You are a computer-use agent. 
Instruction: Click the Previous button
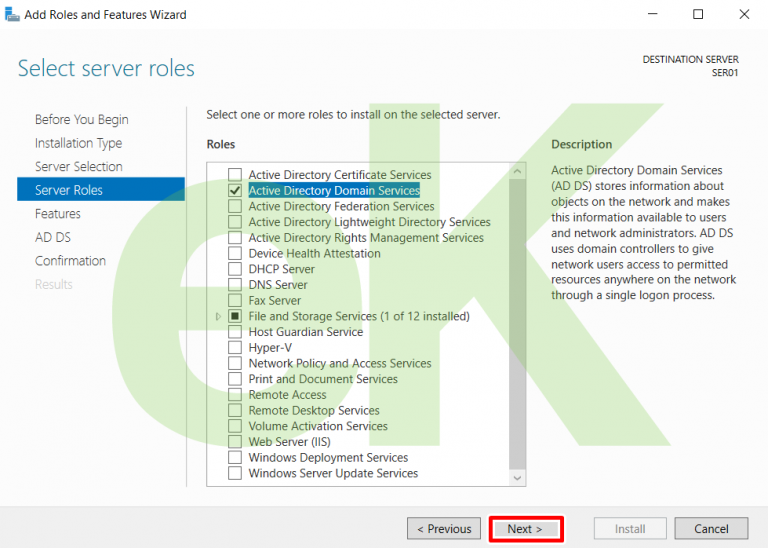pos(444,529)
